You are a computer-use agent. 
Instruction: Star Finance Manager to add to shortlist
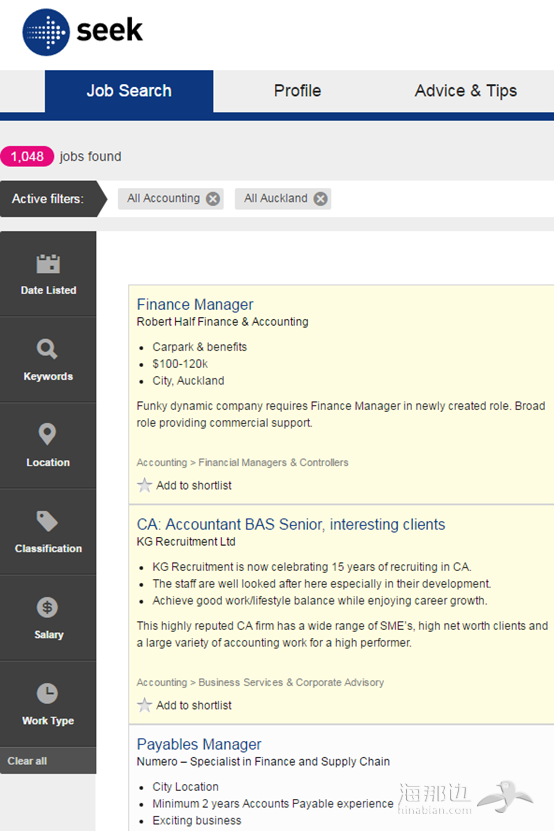[x=144, y=485]
